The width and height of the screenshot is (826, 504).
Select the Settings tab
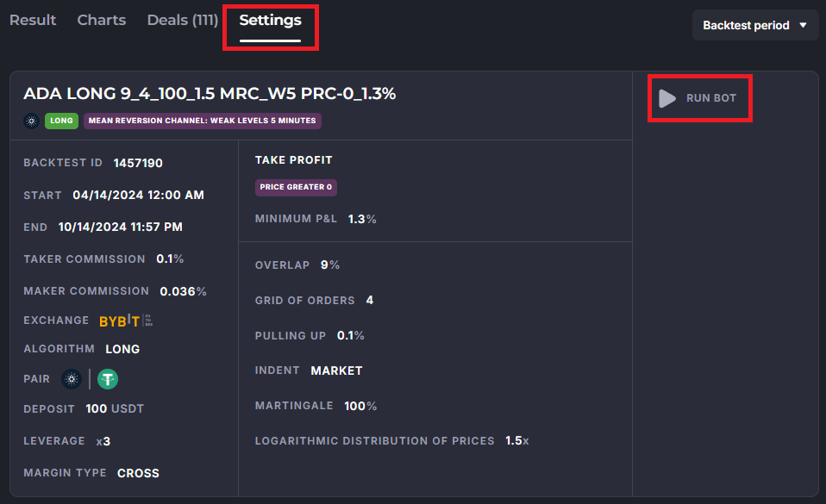click(x=270, y=20)
